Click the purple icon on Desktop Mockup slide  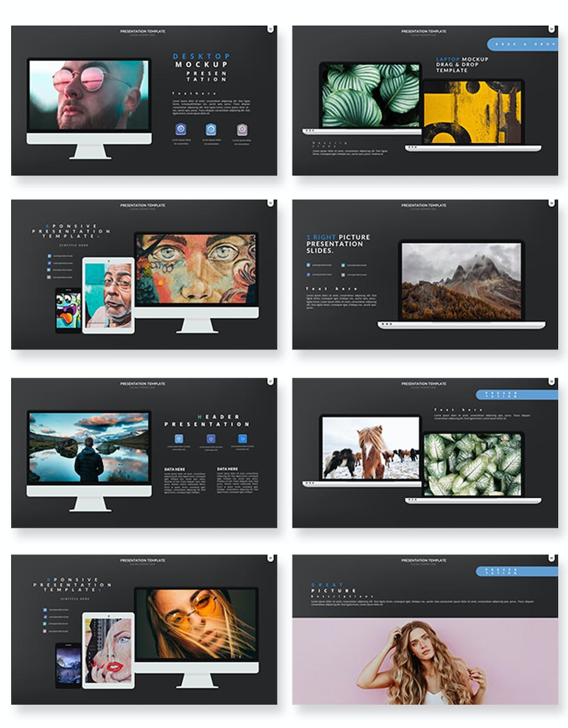click(242, 129)
